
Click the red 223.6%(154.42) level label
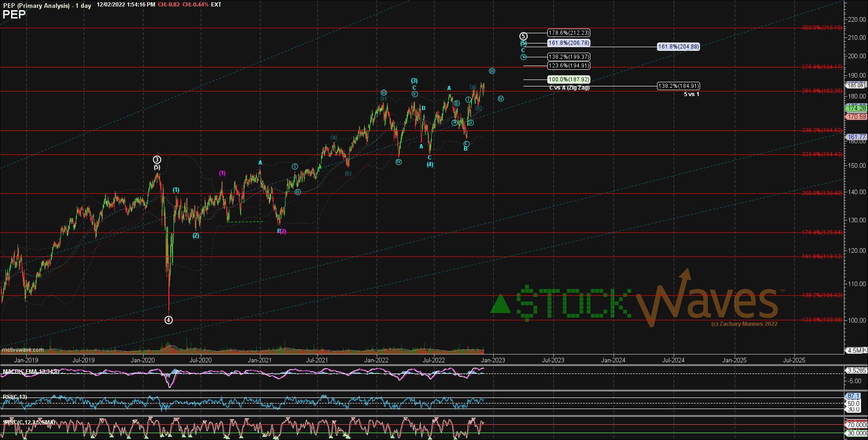tap(822, 154)
